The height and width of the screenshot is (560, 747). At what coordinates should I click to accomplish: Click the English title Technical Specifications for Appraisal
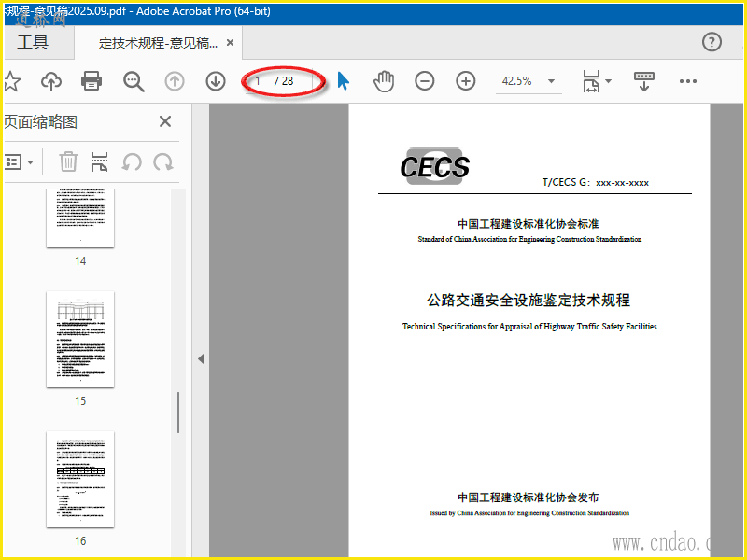click(529, 326)
